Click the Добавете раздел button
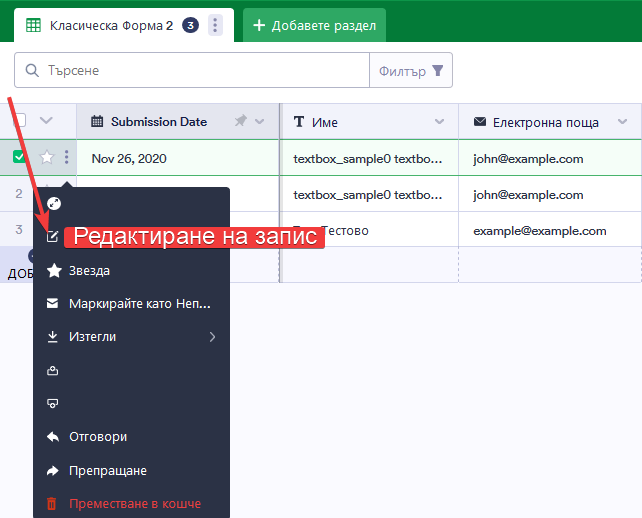Image resolution: width=642 pixels, height=518 pixels. [x=314, y=25]
